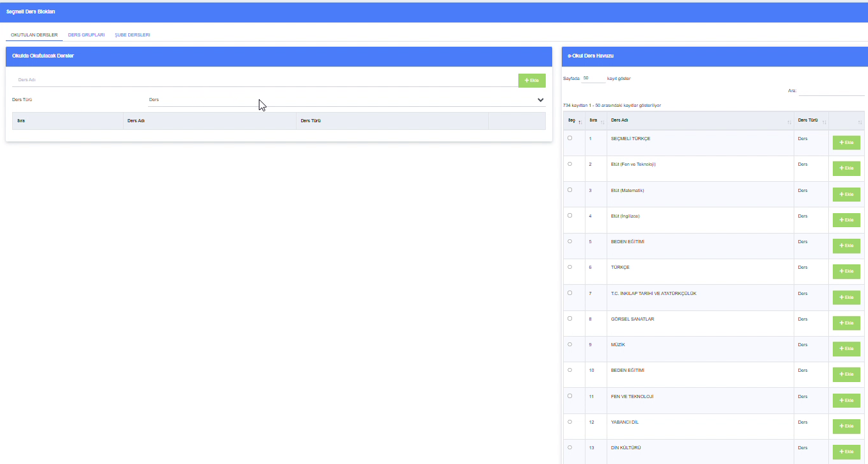
Task: Open Ders Türü dropdown chevron
Action: tap(541, 100)
